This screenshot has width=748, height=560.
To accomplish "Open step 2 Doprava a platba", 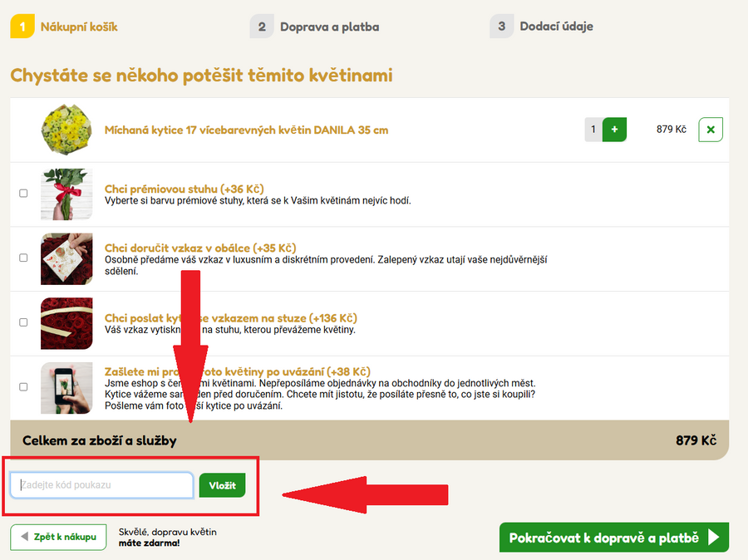I will 328,27.
